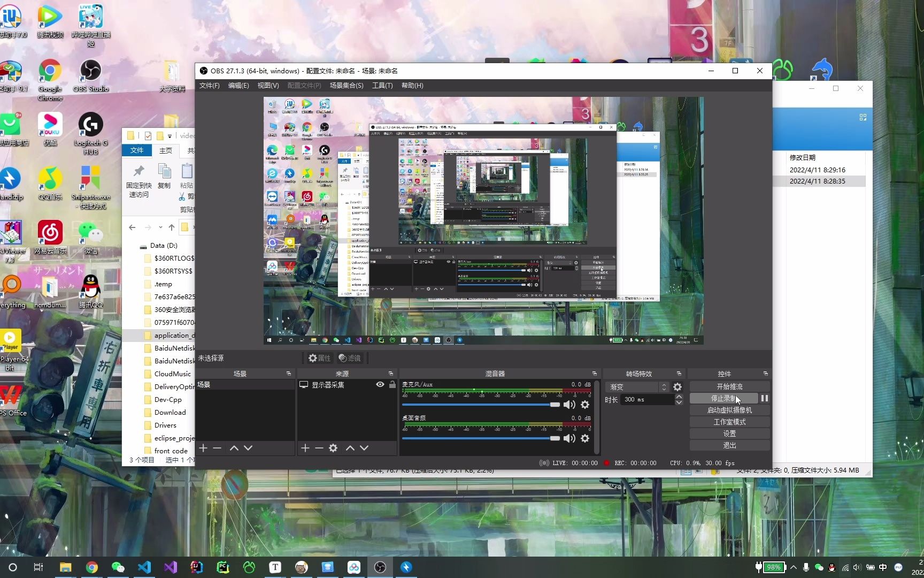
Task: Click 退出 button in OBS
Action: 729,445
